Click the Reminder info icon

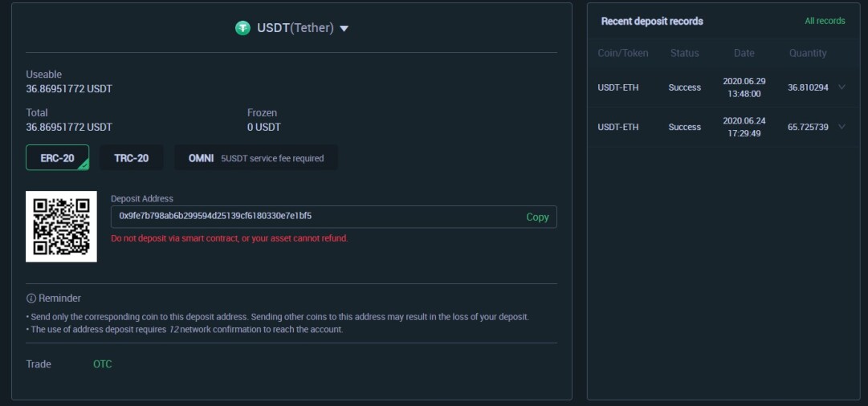(x=31, y=298)
